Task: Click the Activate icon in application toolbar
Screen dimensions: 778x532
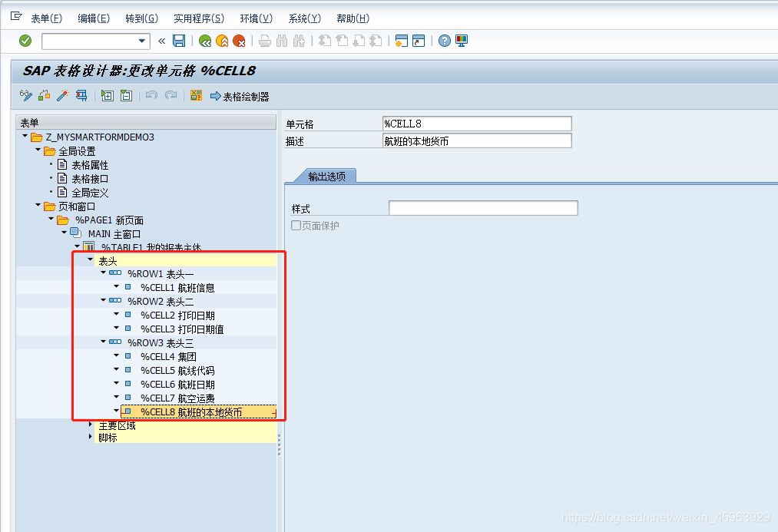Action: 44,95
